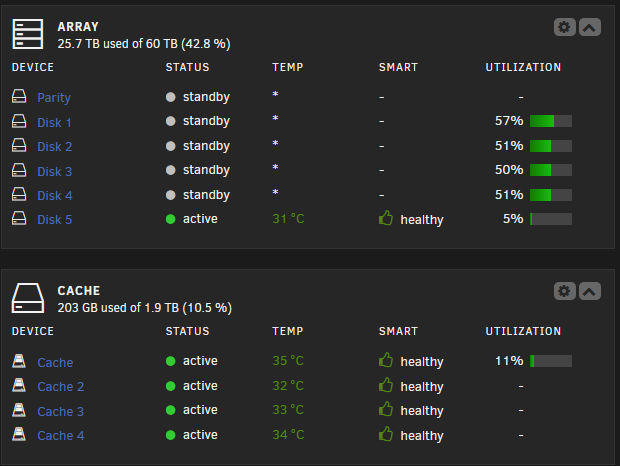620x466 pixels.
Task: Click the Disk 5 drive icon
Action: tap(19, 218)
